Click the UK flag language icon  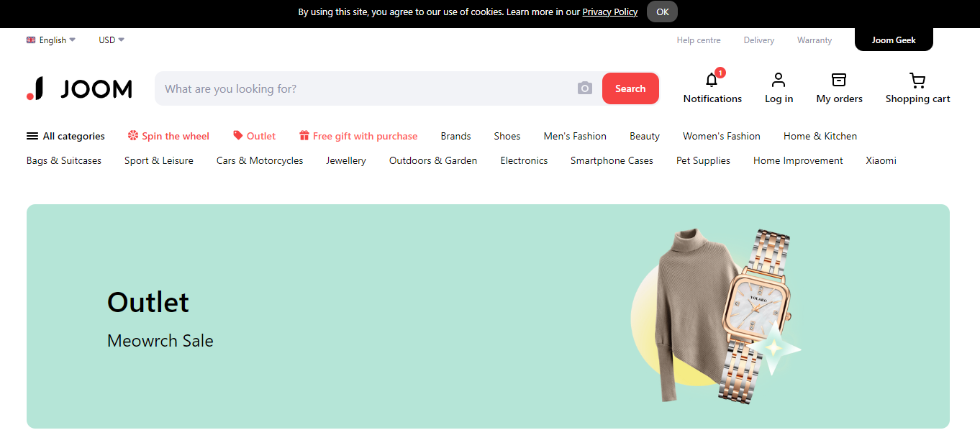[x=31, y=40]
